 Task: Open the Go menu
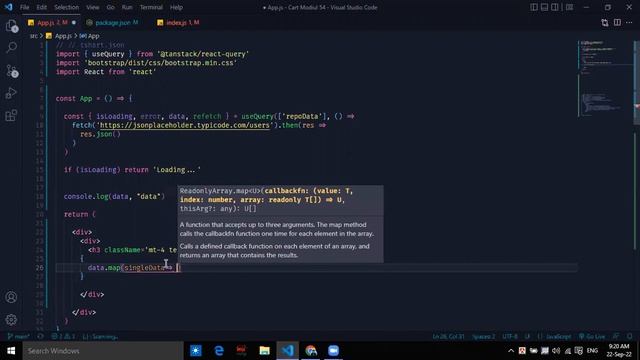(111, 7)
